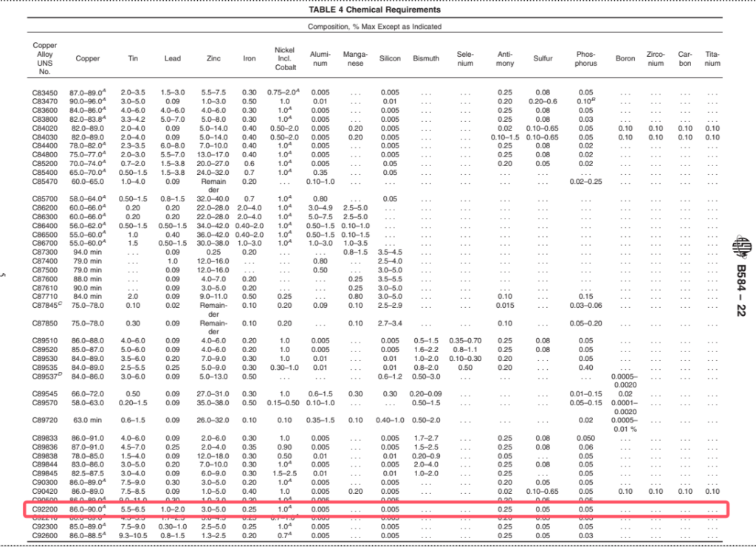Click the Composition, % Max Except as Indicated subtitle
The width and height of the screenshot is (756, 547).
pos(377,26)
